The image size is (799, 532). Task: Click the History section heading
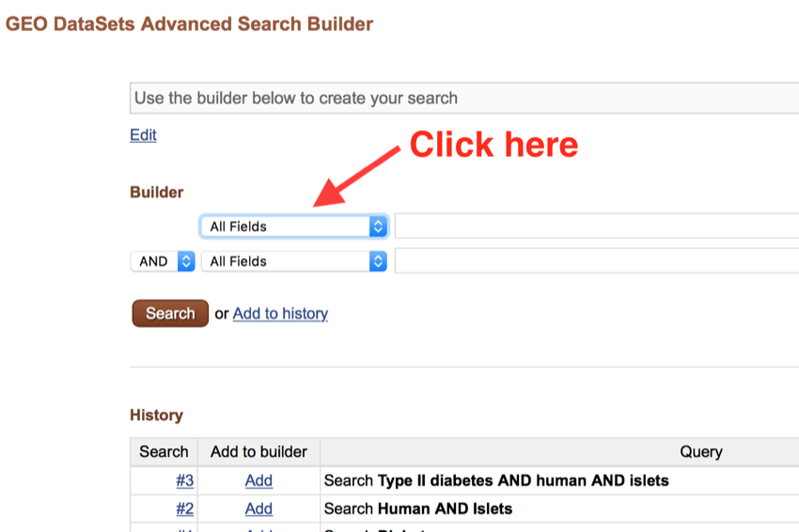[156, 415]
